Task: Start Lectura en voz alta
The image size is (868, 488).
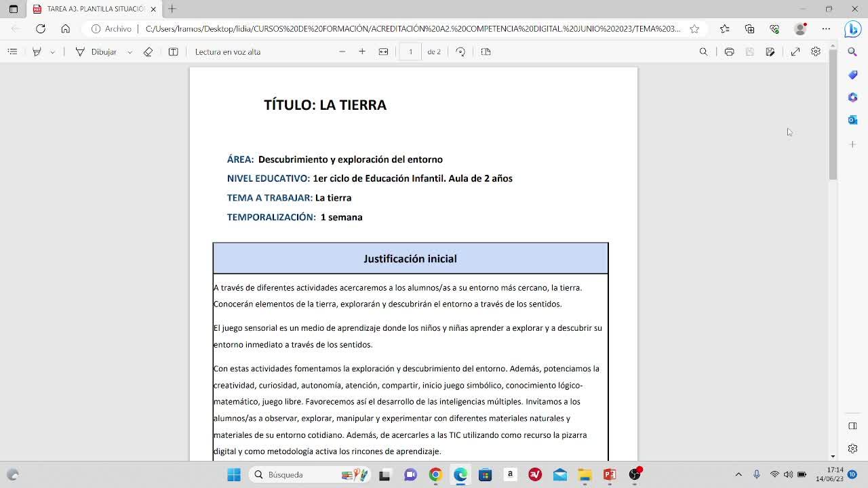Action: pos(227,52)
